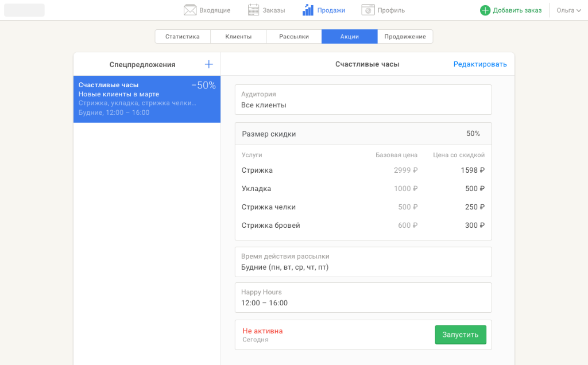Click the Заказы menu label
588x365 pixels.
pos(274,10)
